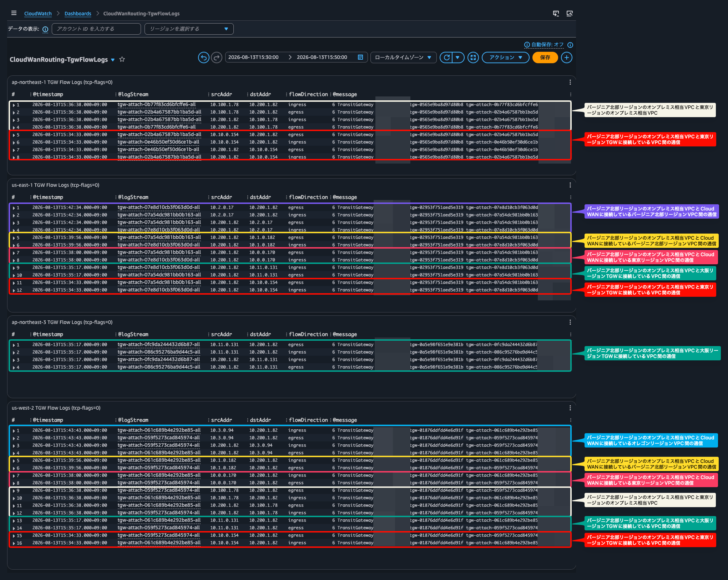Screen dimensions: 728x580
Task: Open log stream link in ap-northeast-3 row 4
Action: tap(159, 367)
